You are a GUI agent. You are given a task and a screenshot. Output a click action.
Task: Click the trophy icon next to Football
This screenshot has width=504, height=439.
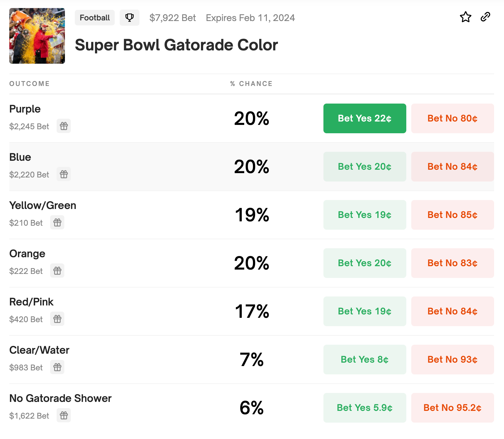(130, 18)
